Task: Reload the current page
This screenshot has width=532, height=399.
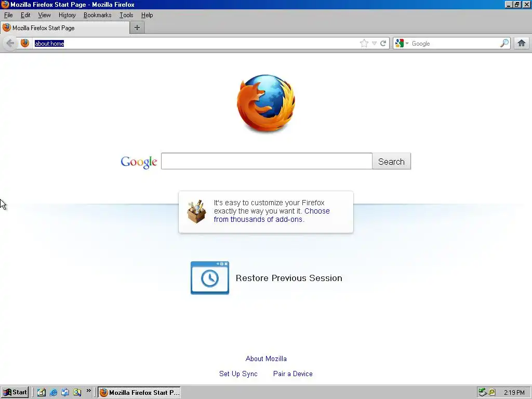Action: tap(383, 43)
